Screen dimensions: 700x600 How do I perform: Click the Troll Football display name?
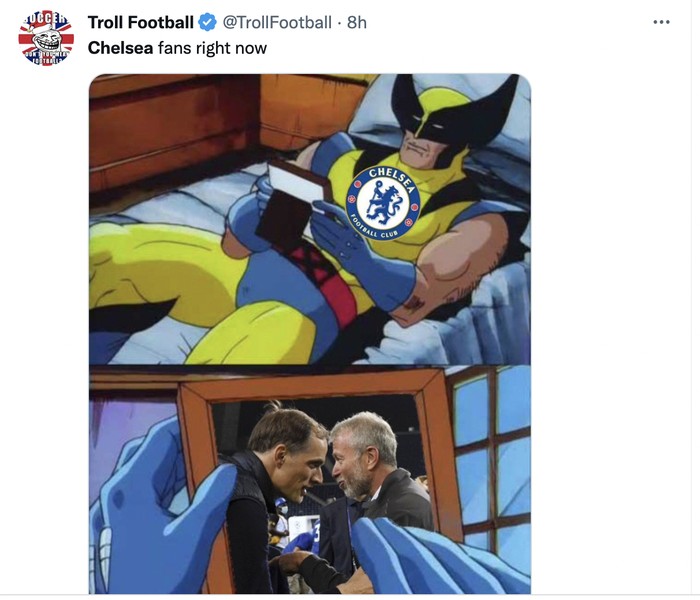click(140, 22)
